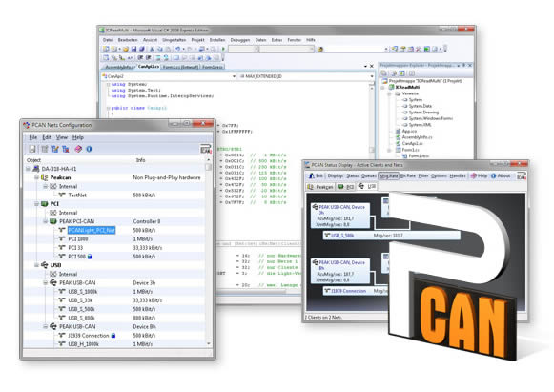554x392 pixels.
Task: Open the Edit menu in Nets Configuration
Action: (47, 137)
